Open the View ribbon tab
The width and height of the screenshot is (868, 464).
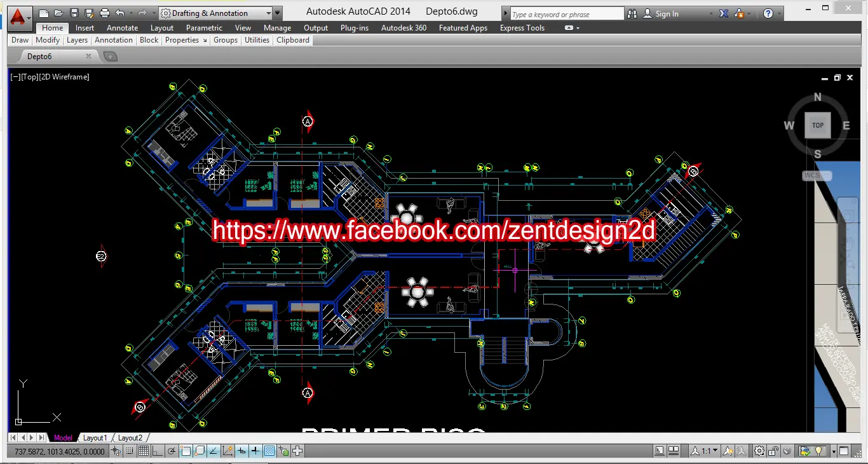(x=243, y=28)
